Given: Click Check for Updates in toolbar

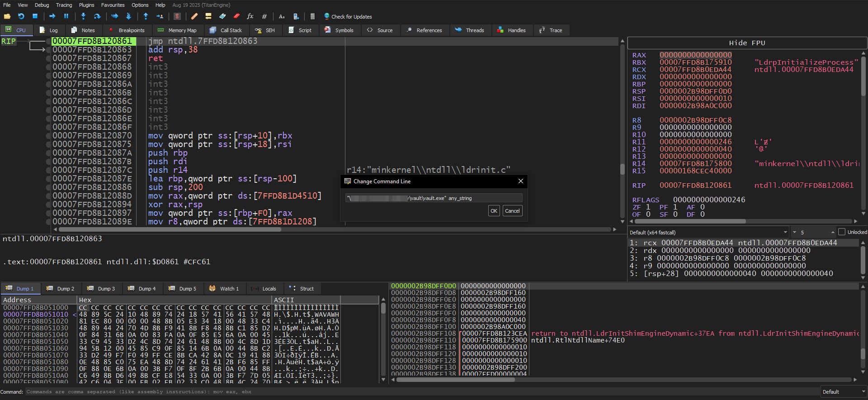Looking at the screenshot, I should (x=348, y=17).
